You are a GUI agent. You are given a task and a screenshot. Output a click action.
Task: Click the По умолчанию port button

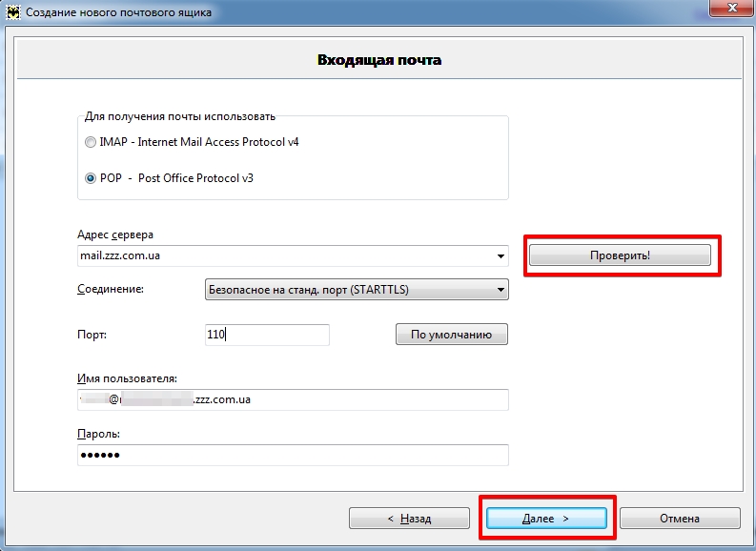coord(451,335)
